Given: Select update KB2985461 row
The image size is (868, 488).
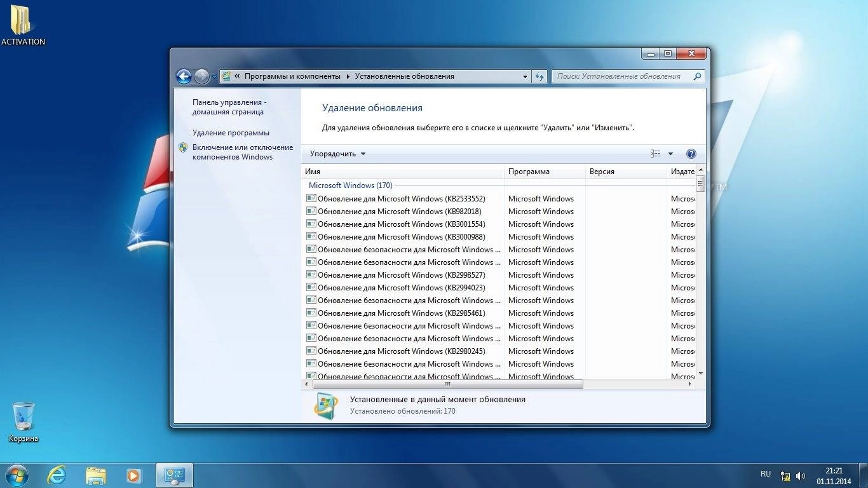Looking at the screenshot, I should pos(499,313).
